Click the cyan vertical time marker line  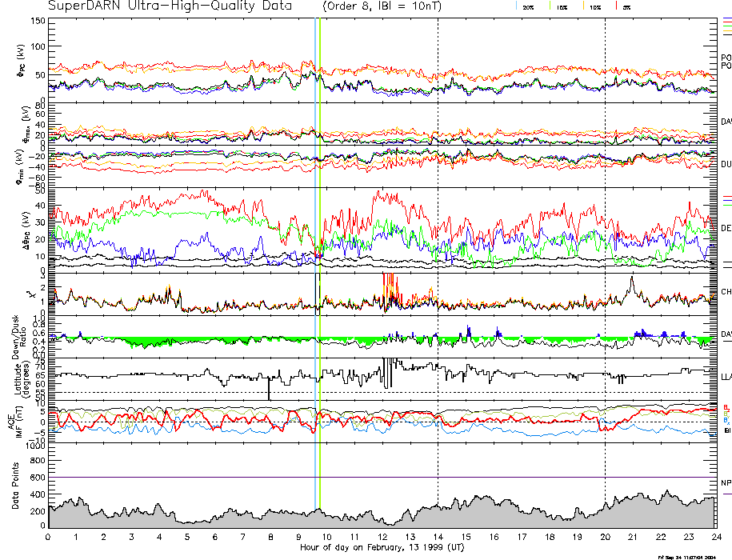point(315,240)
